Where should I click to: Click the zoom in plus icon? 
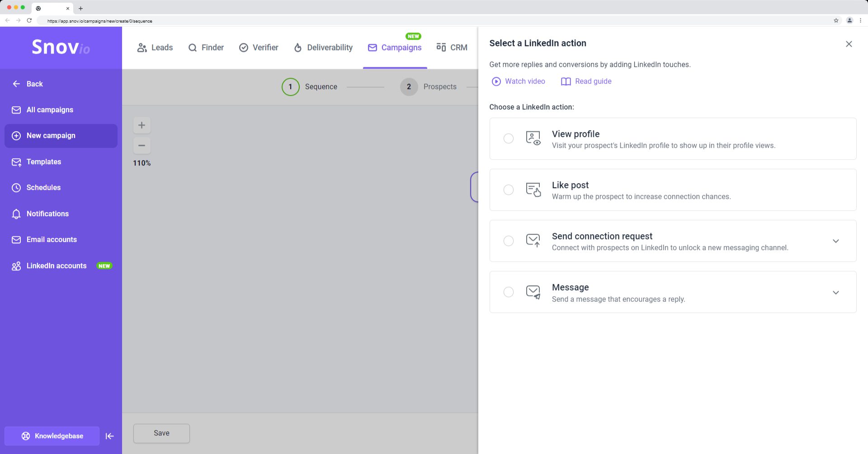pyautogui.click(x=142, y=125)
